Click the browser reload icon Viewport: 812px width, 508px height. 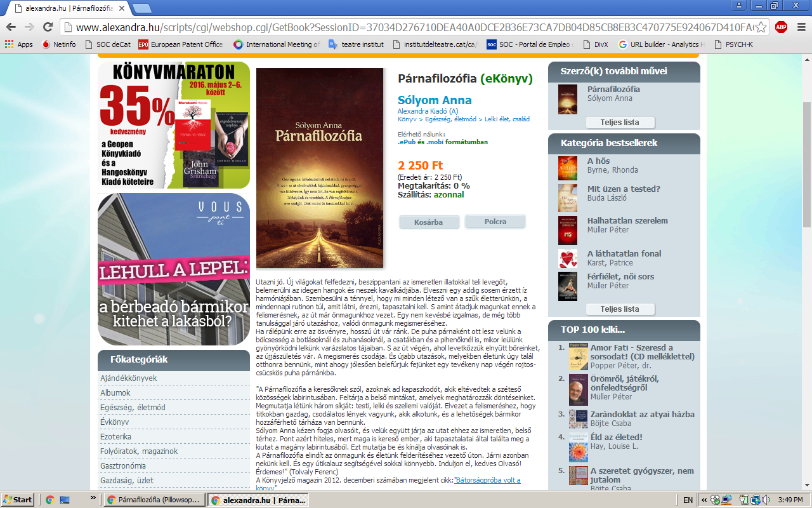[x=48, y=27]
